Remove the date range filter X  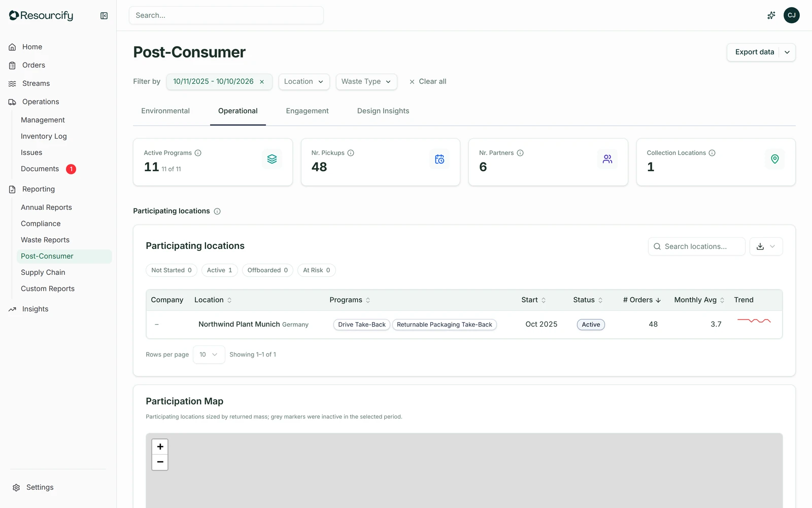point(262,82)
